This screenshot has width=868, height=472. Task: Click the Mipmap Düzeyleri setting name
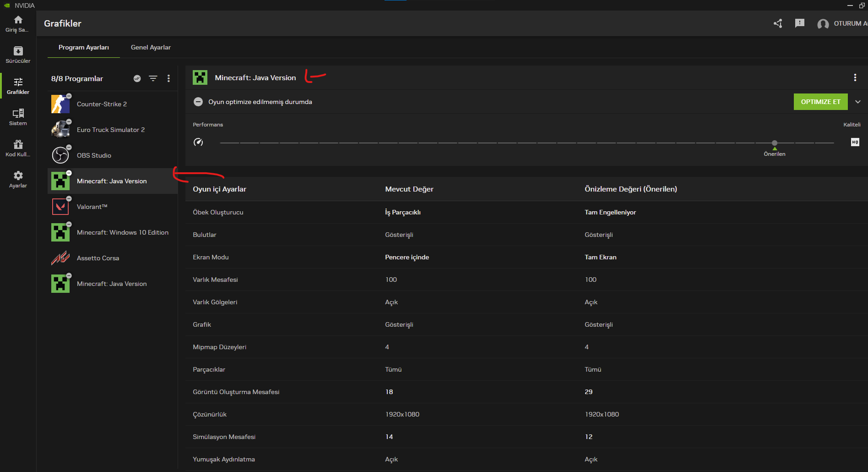click(219, 347)
